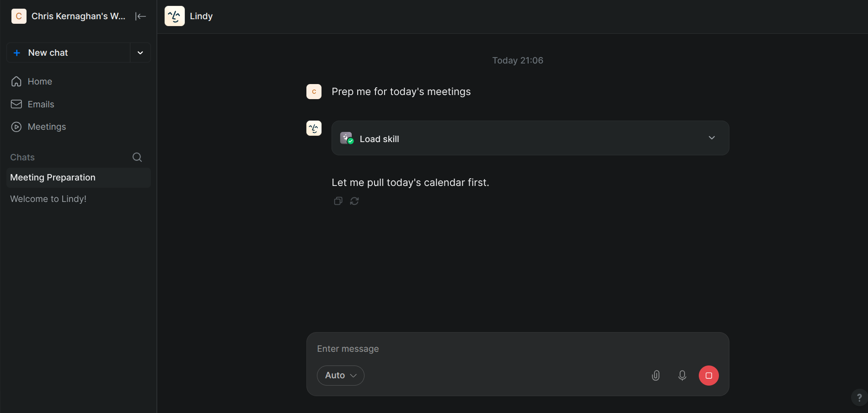Open the Welcome to Lindy! chat
Image resolution: width=868 pixels, height=413 pixels.
point(48,199)
